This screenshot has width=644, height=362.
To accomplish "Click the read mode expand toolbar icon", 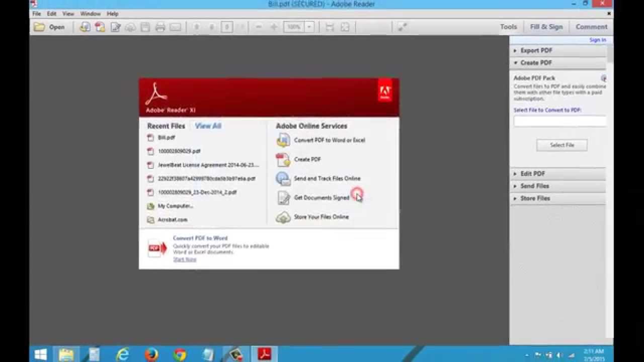I will 402,27.
